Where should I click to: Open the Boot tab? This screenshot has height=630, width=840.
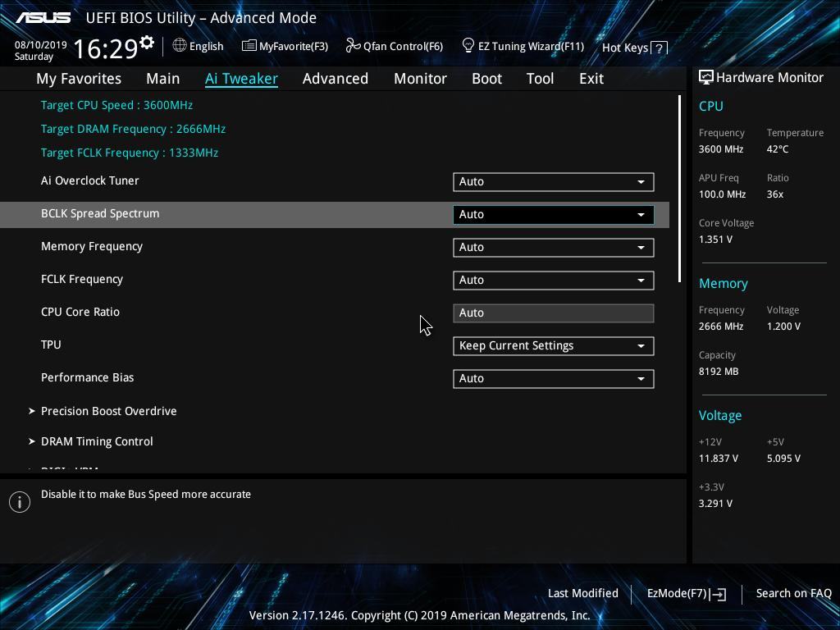pyautogui.click(x=486, y=79)
